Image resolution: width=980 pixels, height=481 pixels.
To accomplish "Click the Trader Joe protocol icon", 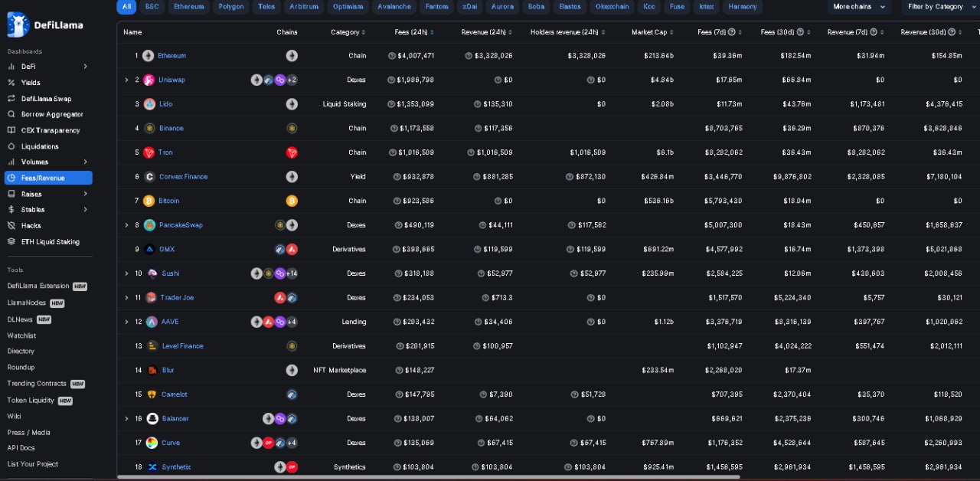I will (x=152, y=297).
